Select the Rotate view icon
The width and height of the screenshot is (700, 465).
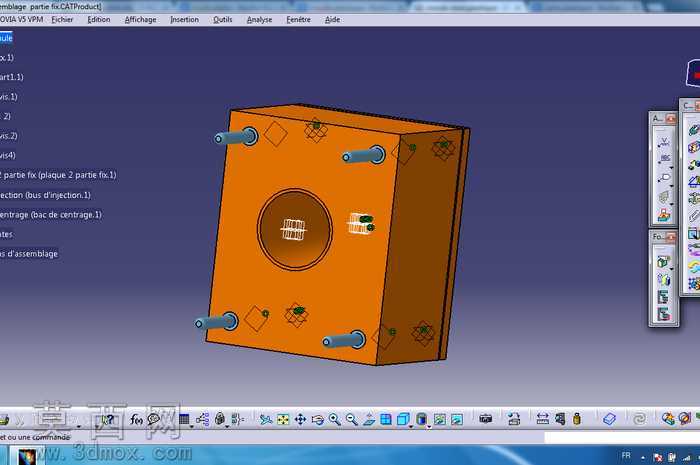318,419
